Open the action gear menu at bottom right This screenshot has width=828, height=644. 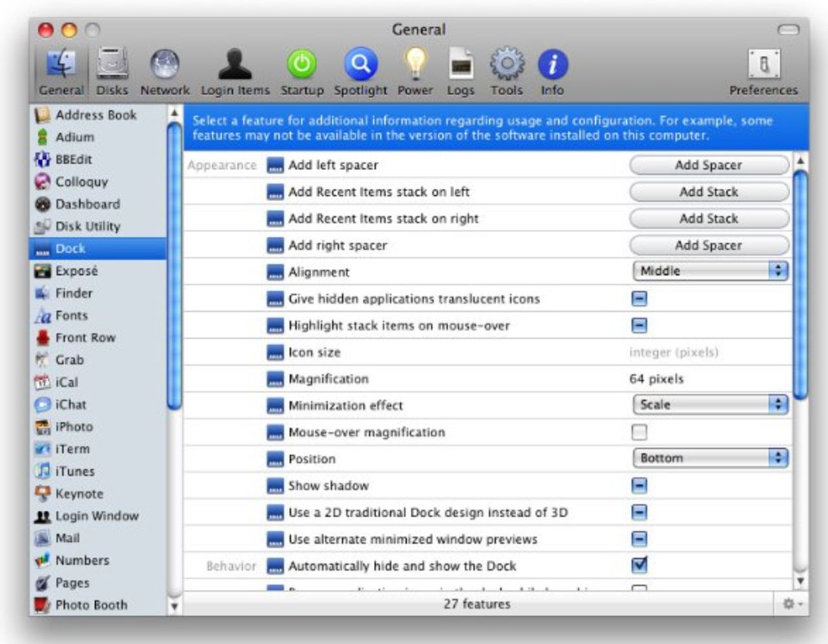pyautogui.click(x=790, y=603)
